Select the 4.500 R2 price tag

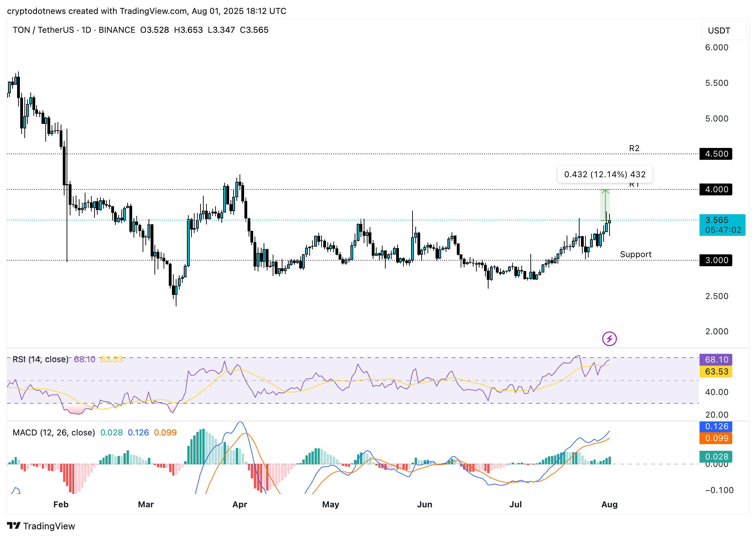tap(716, 154)
